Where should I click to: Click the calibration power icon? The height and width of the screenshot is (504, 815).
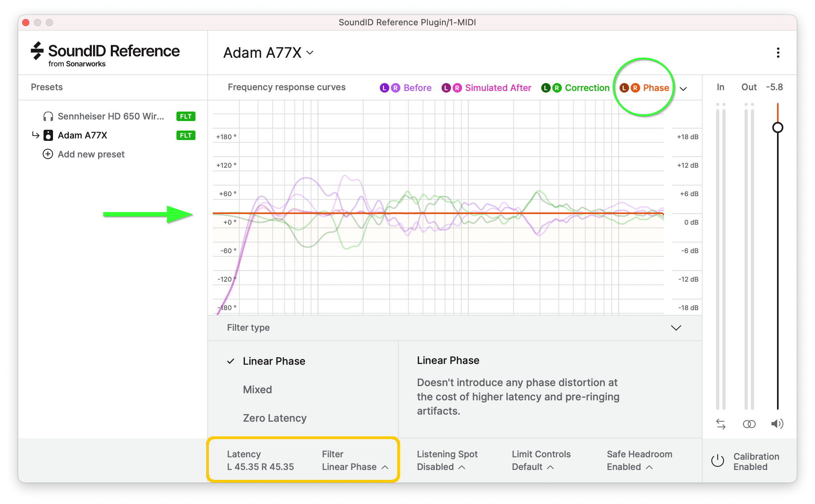tap(718, 461)
